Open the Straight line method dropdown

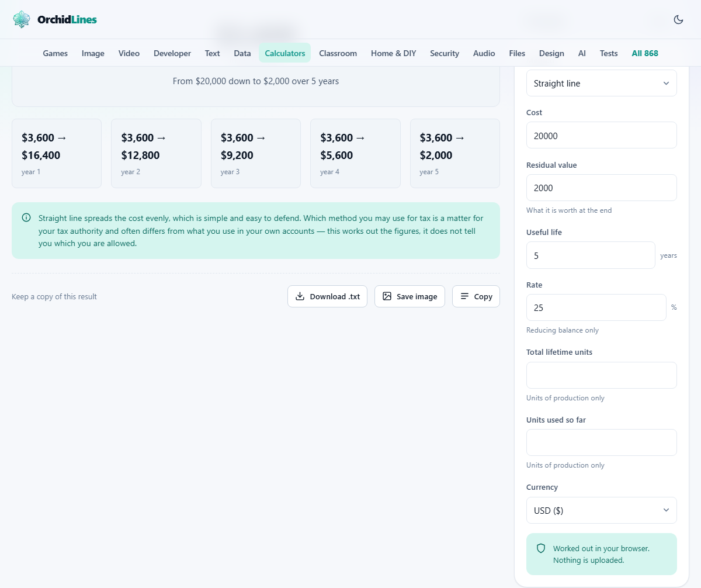click(602, 83)
